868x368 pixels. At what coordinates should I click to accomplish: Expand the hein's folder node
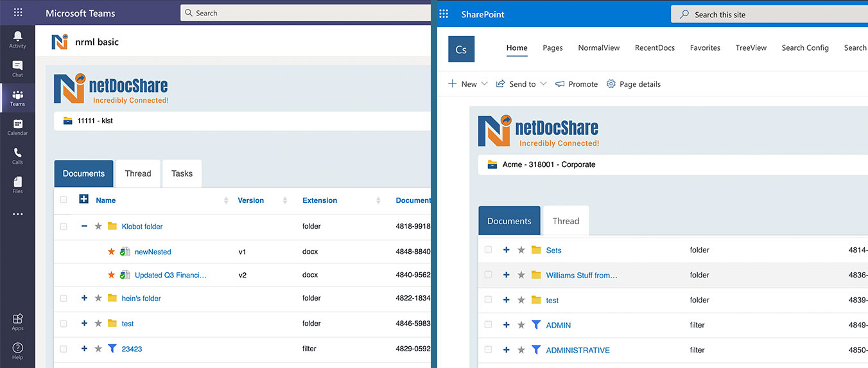[84, 298]
